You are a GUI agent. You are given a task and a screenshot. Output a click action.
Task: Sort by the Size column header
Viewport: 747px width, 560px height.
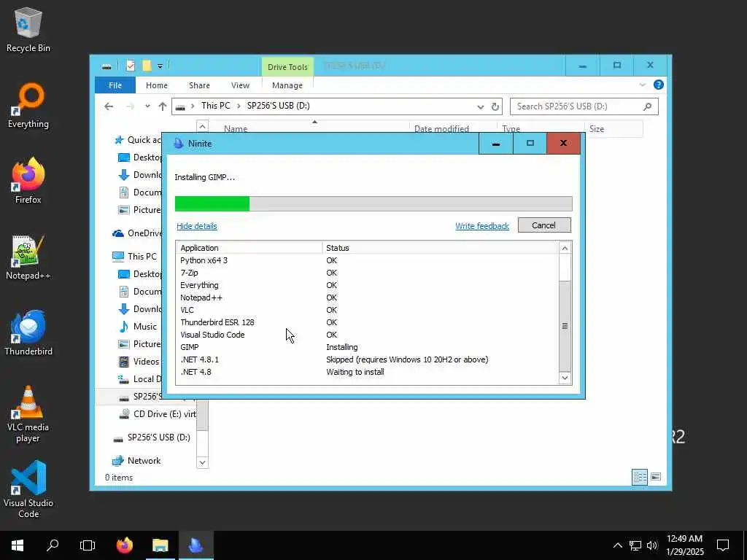(x=614, y=128)
